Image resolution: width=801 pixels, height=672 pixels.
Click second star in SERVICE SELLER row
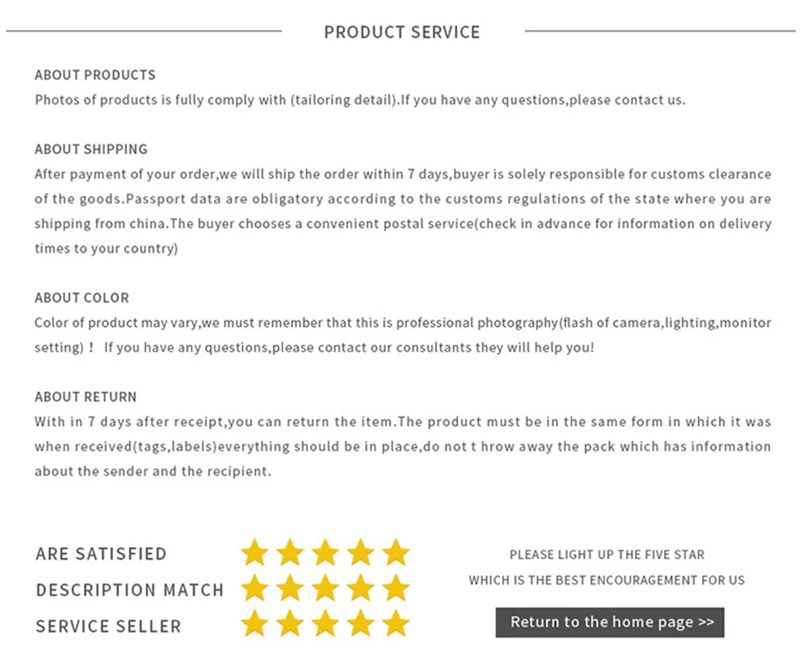pos(290,624)
